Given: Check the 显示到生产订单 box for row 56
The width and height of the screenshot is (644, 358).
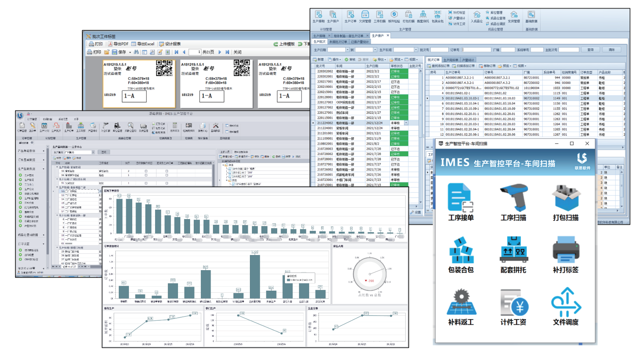Looking at the screenshot, I should tap(167, 175).
